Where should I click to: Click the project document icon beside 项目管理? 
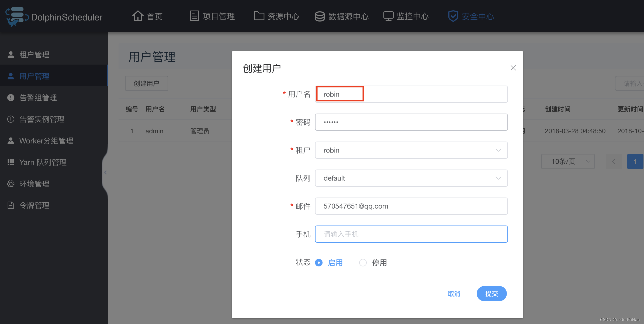[194, 16]
